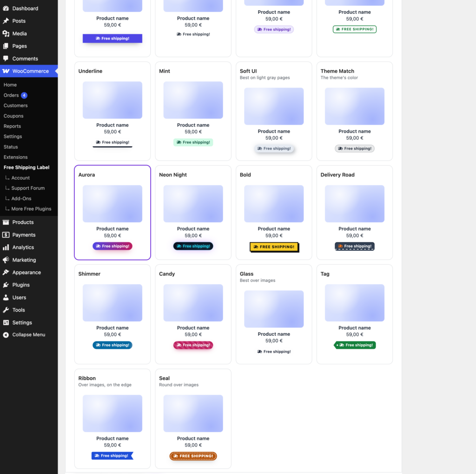This screenshot has width=476, height=474.
Task: Click the Pages icon in sidebar
Action: click(6, 46)
